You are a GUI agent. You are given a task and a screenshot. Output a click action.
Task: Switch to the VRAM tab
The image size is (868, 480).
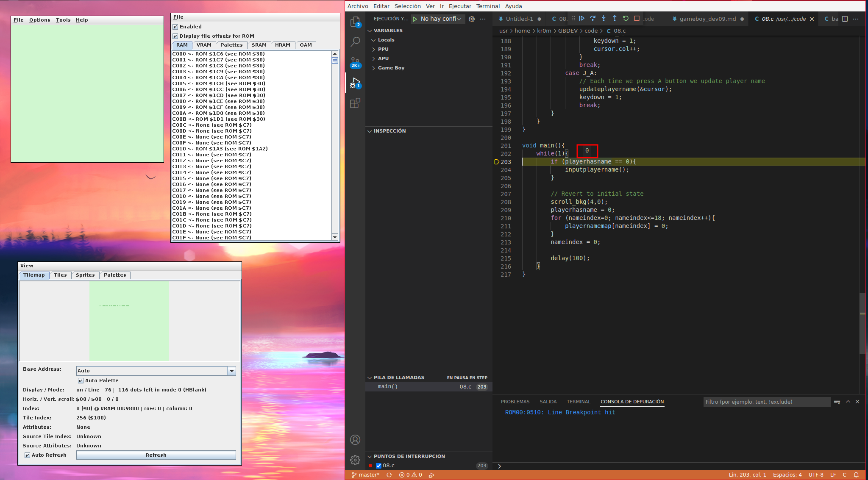204,45
